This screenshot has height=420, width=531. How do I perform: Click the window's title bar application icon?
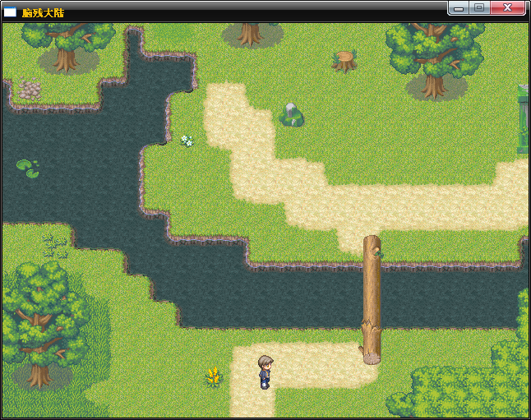[x=10, y=12]
